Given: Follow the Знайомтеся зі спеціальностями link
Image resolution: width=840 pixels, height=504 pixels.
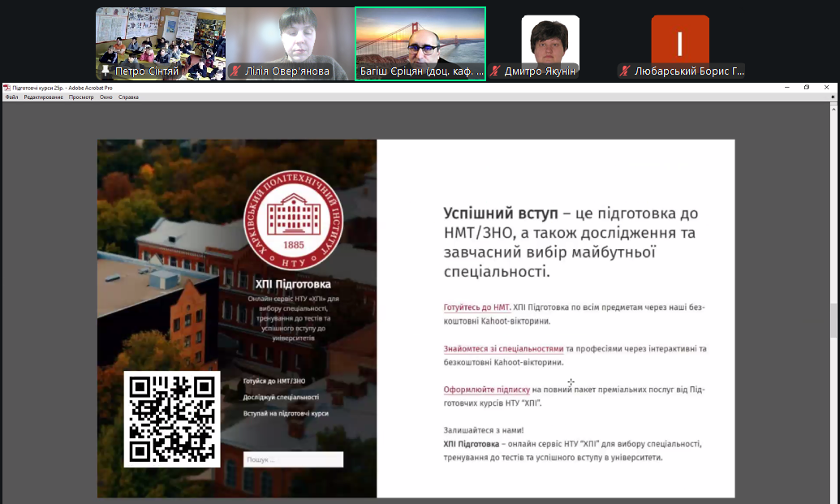Looking at the screenshot, I should [503, 349].
